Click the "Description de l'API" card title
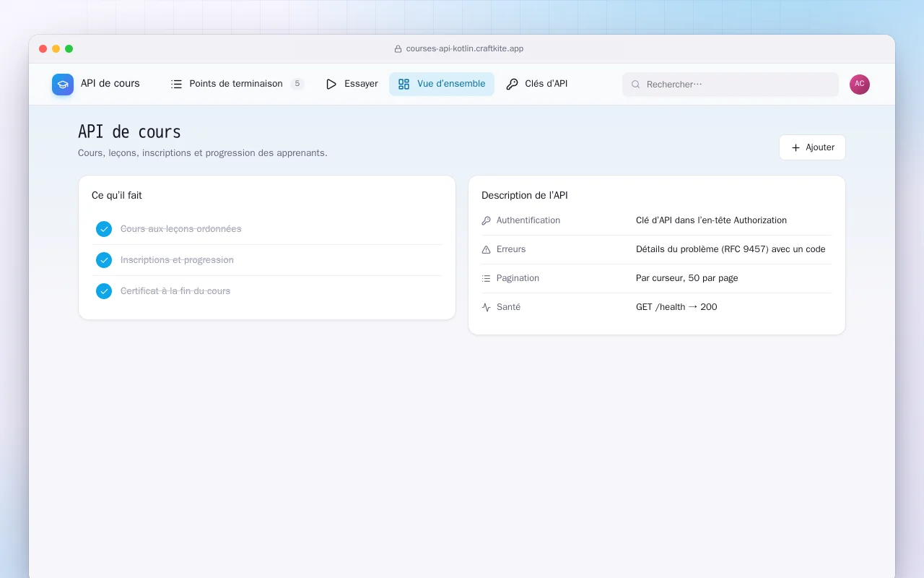Viewport: 924px width, 578px height. pos(525,196)
